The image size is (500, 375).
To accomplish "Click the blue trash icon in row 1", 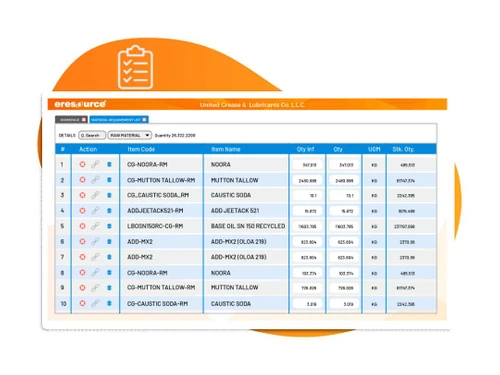I will point(109,164).
